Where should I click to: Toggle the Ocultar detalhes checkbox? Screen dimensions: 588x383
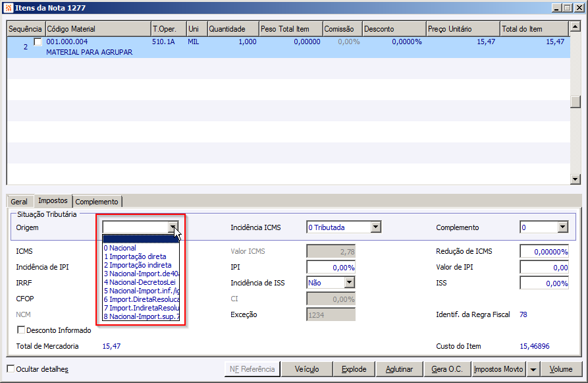click(x=11, y=368)
